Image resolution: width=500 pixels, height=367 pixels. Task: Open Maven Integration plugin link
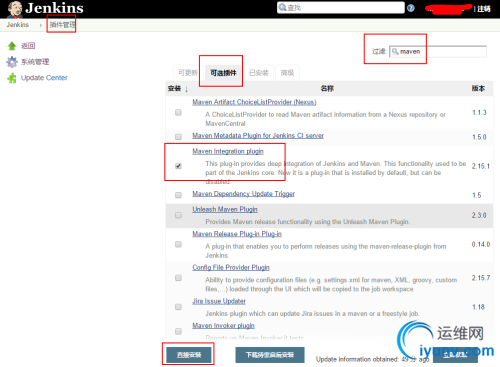[x=228, y=151]
